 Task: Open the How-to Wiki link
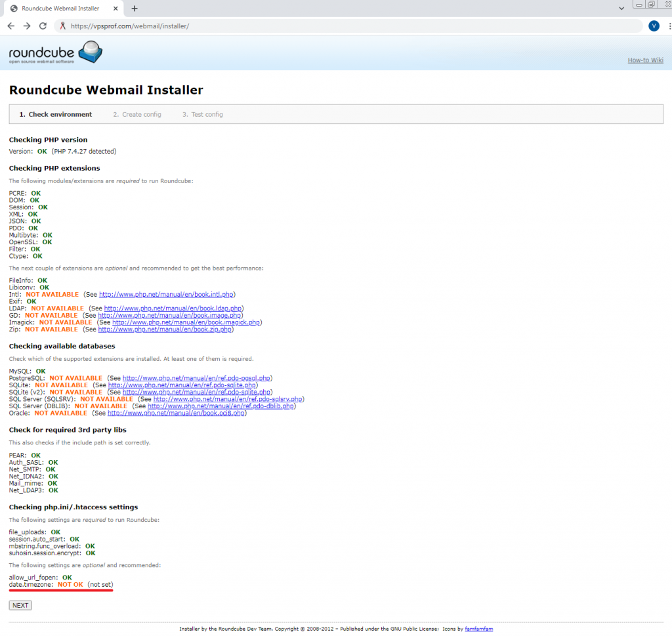(645, 60)
